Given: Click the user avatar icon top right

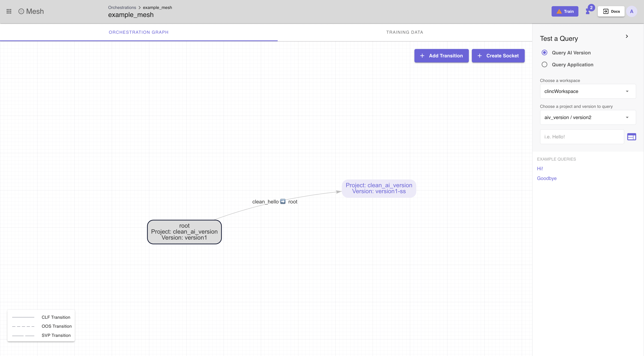Looking at the screenshot, I should pyautogui.click(x=632, y=11).
